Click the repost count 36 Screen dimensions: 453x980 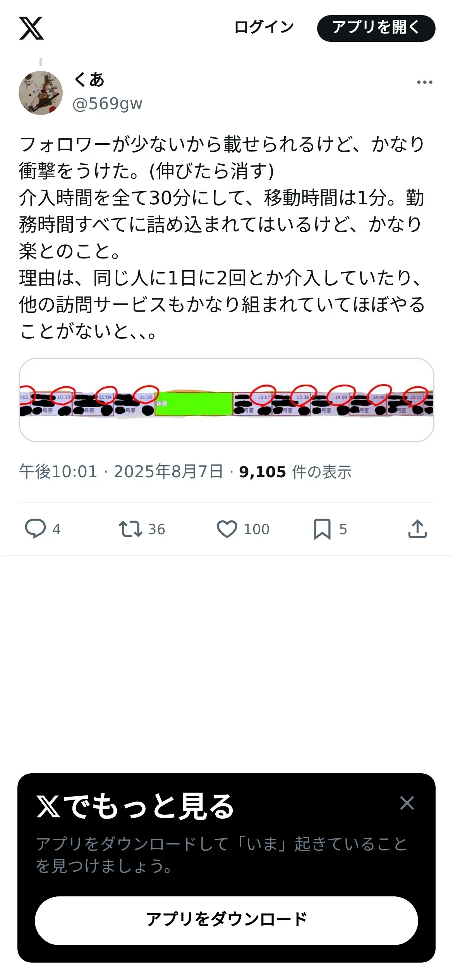(157, 529)
